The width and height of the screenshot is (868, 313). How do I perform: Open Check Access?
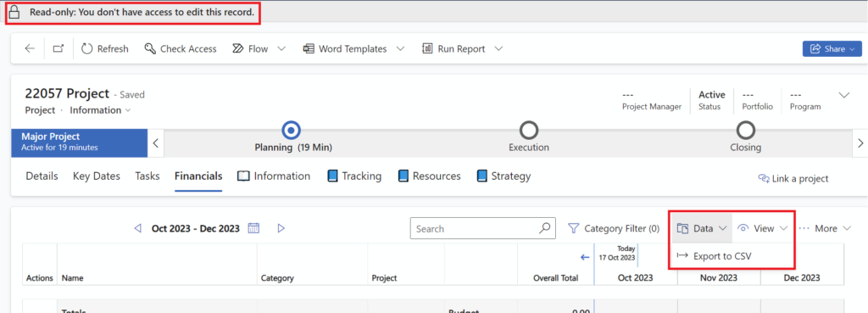pyautogui.click(x=181, y=48)
